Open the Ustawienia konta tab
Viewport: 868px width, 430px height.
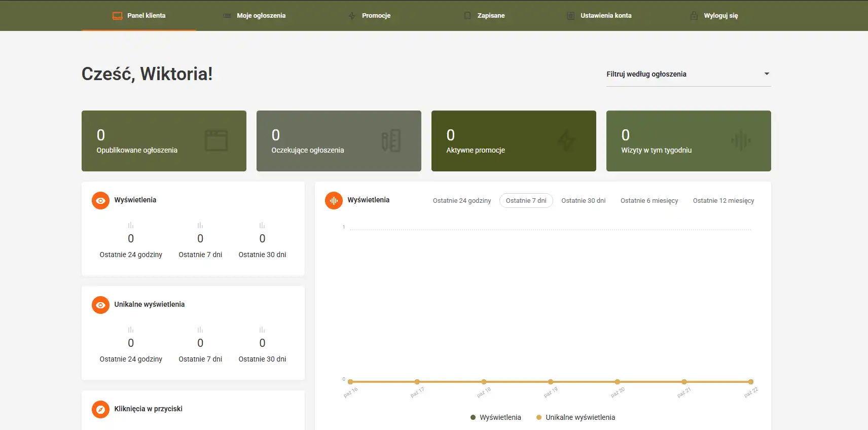605,16
